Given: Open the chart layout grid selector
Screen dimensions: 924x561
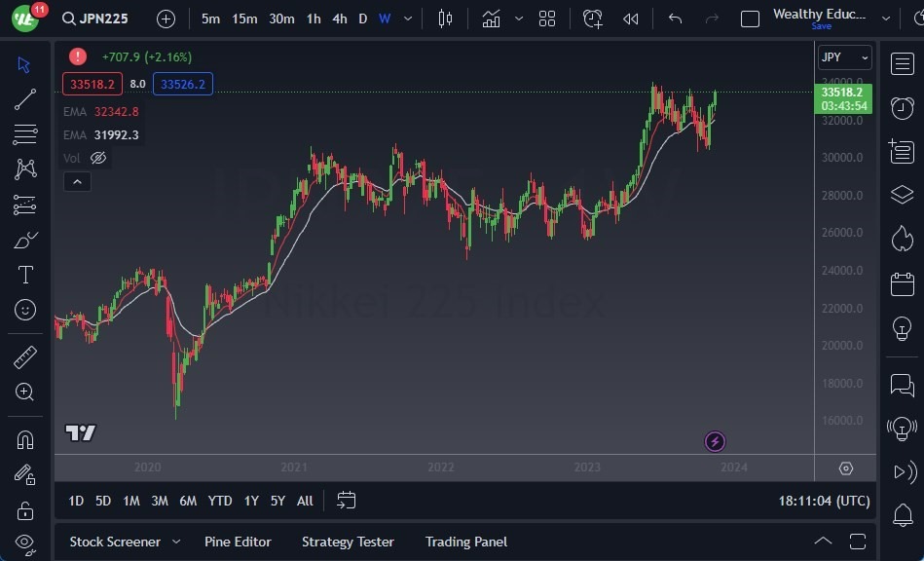Looking at the screenshot, I should (546, 18).
